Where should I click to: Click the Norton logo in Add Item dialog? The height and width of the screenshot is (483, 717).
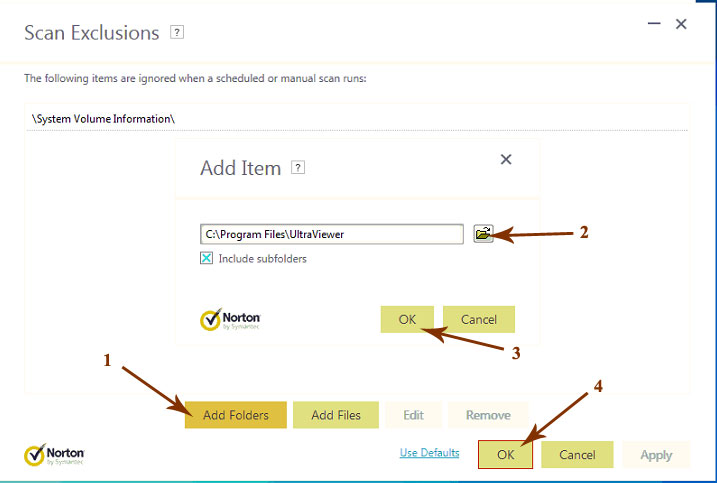[230, 319]
